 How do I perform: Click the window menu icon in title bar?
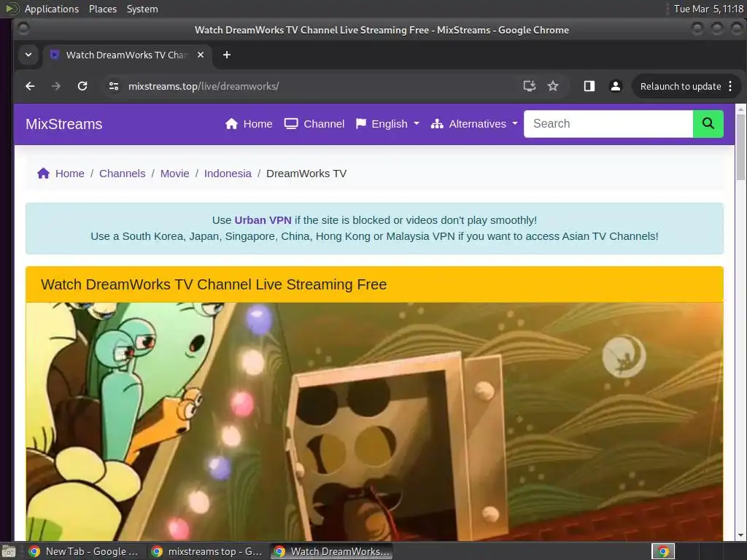[23, 29]
